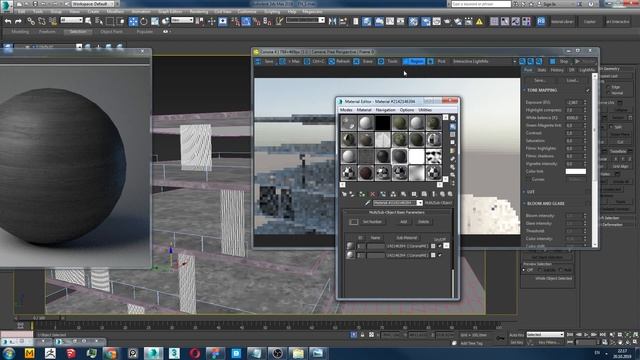Click Pick in Corona frame buffer toolbar

pyautogui.click(x=437, y=61)
